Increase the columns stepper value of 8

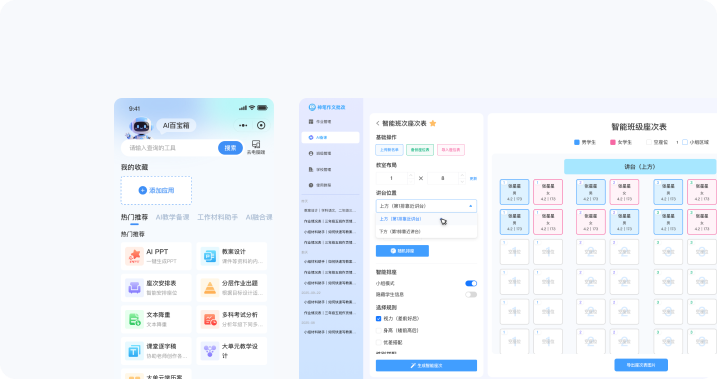coord(462,175)
